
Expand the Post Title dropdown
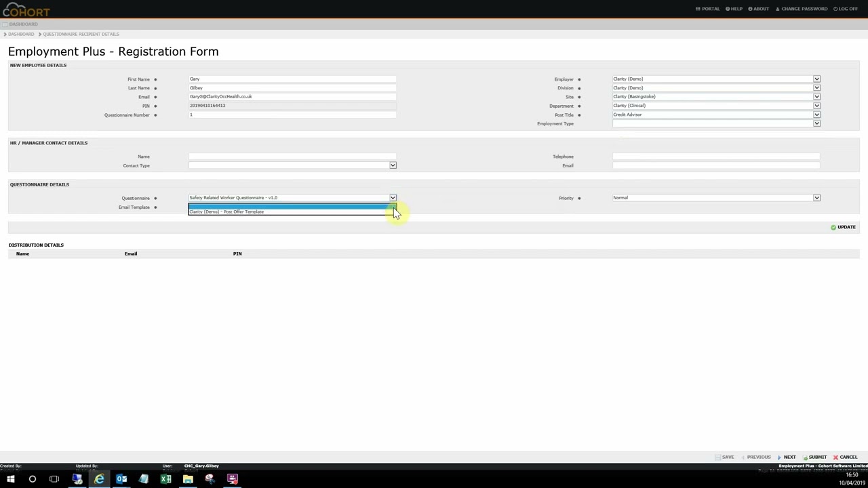coord(816,115)
